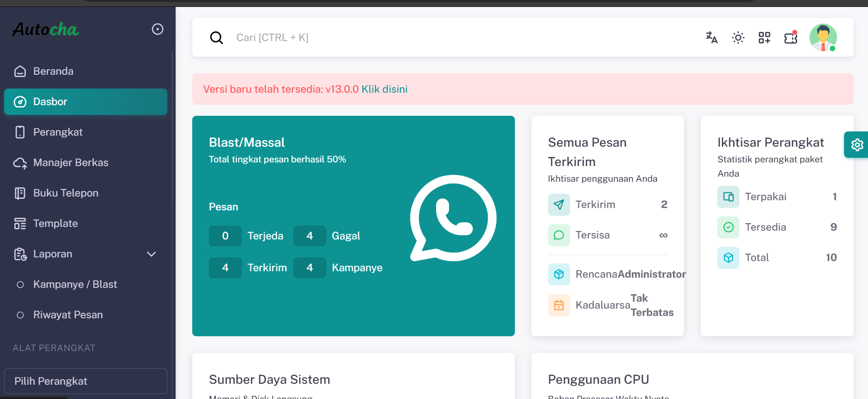Toggle the sidebar pin circle icon
868x399 pixels.
tap(158, 29)
